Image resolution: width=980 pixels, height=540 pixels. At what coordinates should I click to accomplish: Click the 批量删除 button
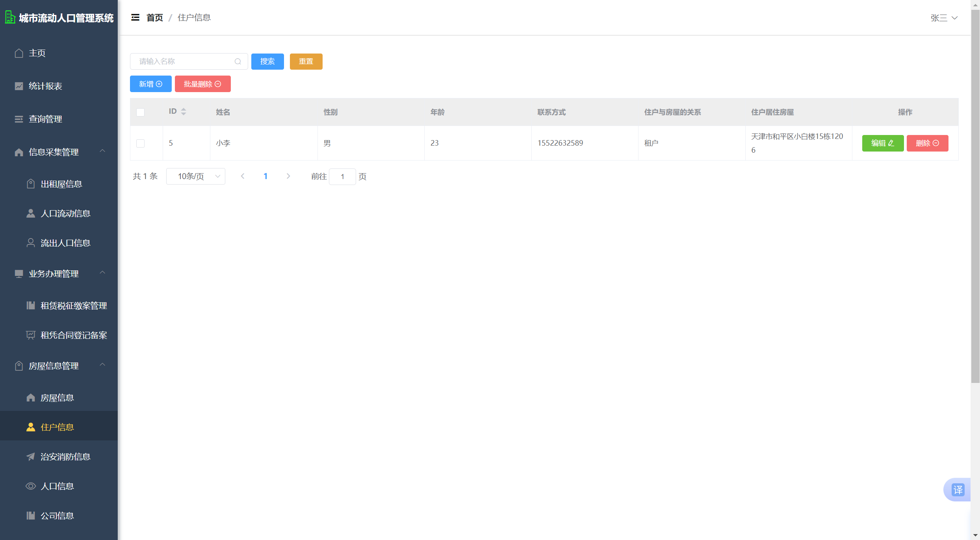pyautogui.click(x=203, y=84)
